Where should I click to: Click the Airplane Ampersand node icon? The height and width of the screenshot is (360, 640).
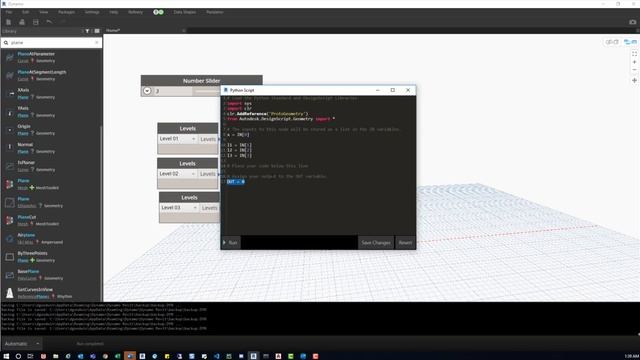9,238
